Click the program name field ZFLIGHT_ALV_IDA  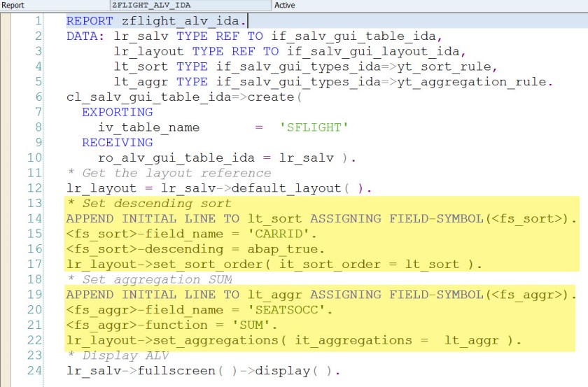[190, 6]
